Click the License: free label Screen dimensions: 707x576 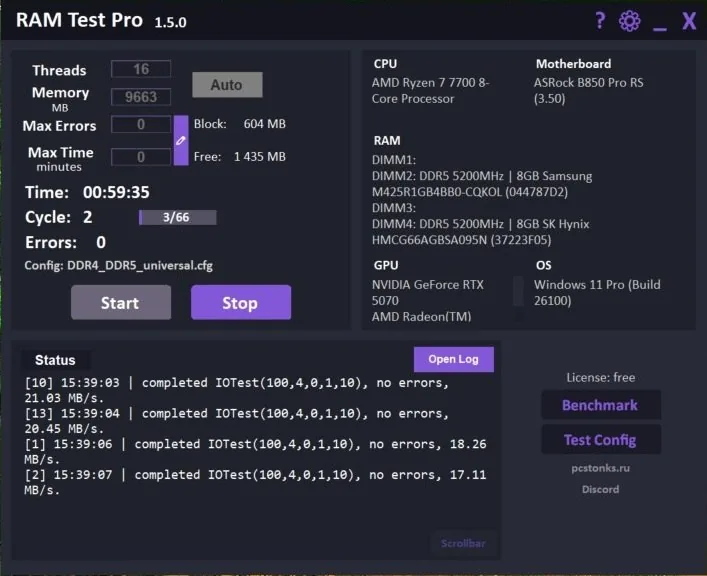601,378
